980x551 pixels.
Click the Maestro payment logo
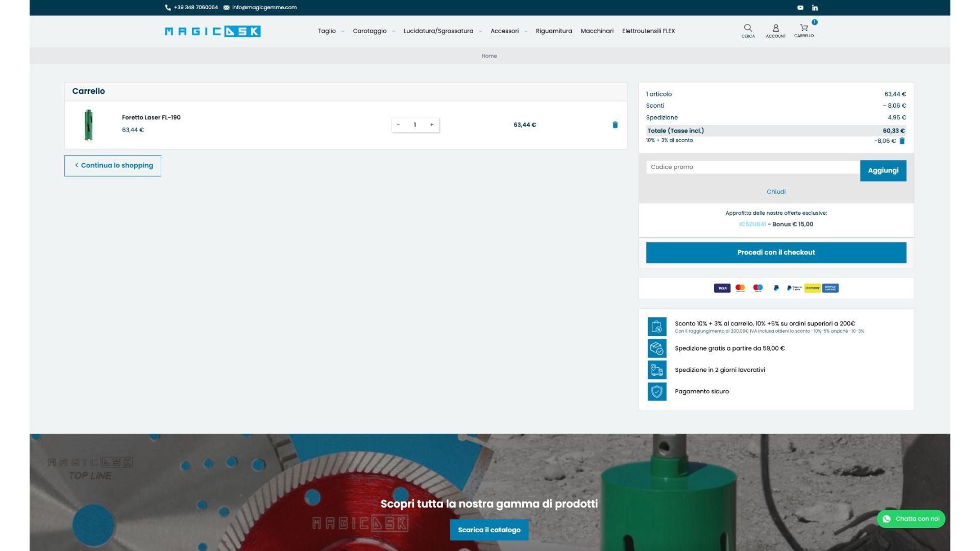(x=758, y=288)
